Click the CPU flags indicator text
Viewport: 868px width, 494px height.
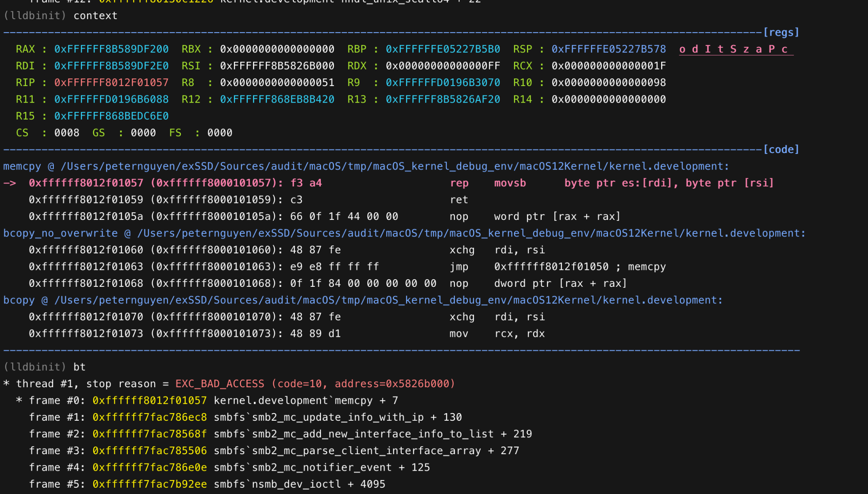[x=735, y=50]
